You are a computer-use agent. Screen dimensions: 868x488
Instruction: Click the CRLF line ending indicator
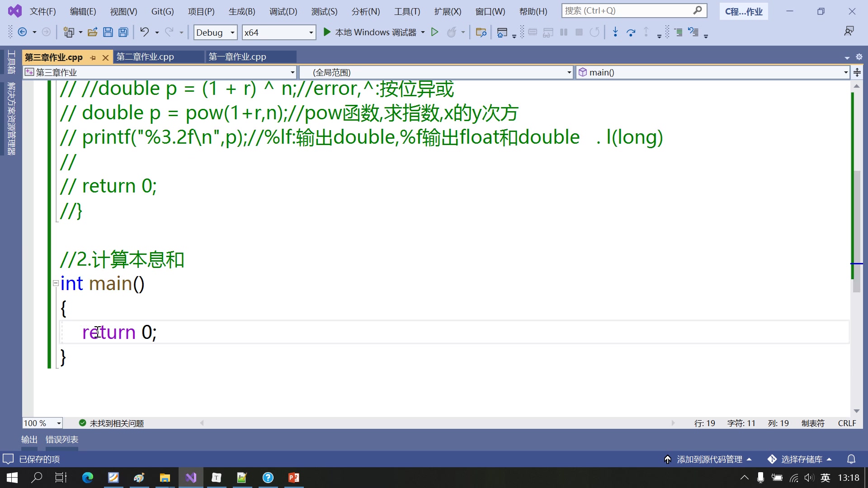[x=847, y=423]
